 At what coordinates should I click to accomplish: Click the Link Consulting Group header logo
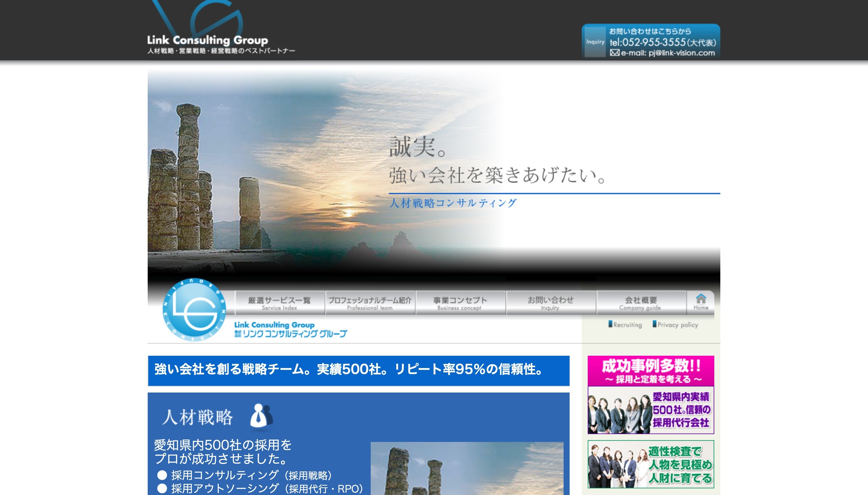208,40
